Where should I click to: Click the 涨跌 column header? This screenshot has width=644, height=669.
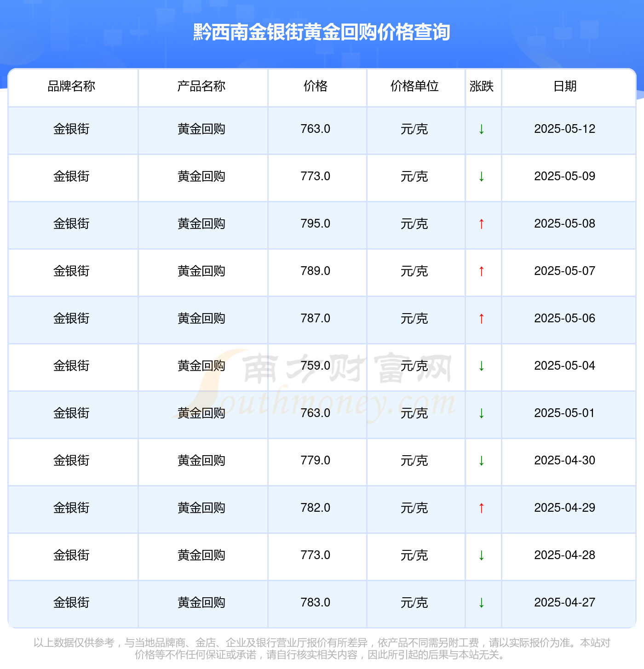(x=482, y=86)
